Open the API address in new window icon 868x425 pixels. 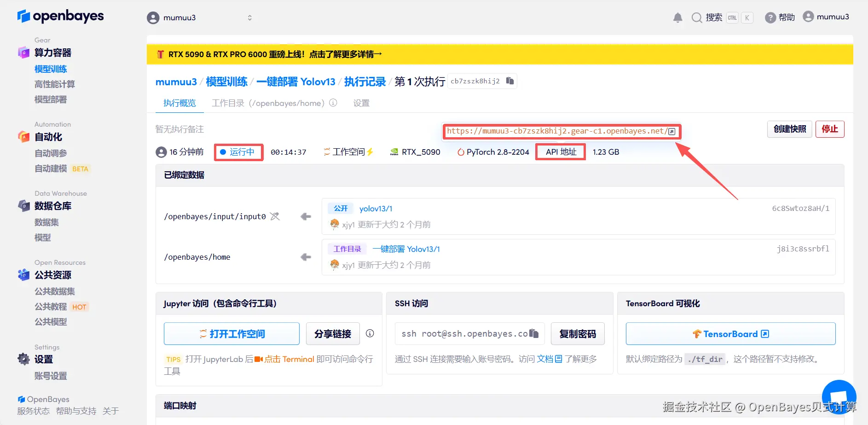pos(671,131)
